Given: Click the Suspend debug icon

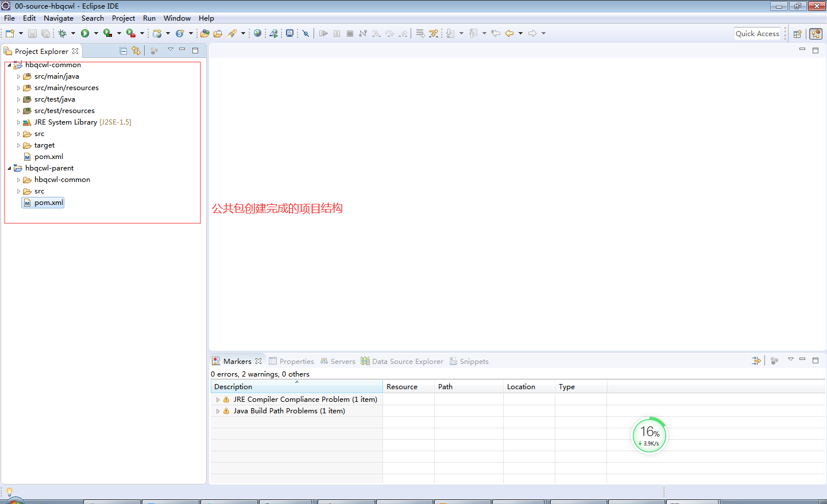Looking at the screenshot, I should (337, 33).
